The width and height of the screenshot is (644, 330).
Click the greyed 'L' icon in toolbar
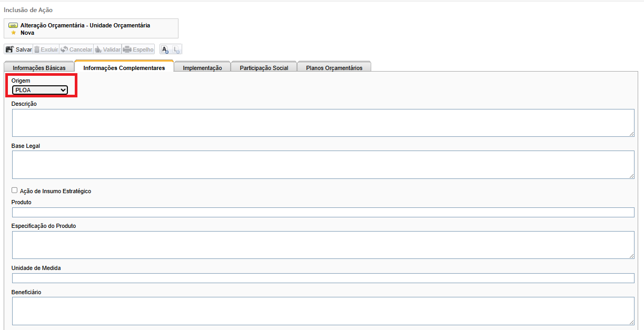176,49
